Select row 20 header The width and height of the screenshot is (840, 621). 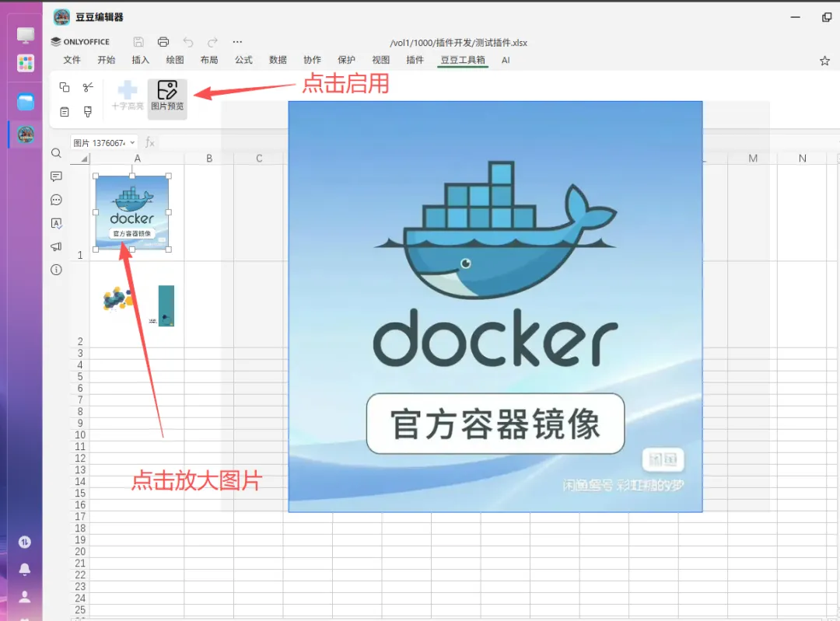click(80, 551)
